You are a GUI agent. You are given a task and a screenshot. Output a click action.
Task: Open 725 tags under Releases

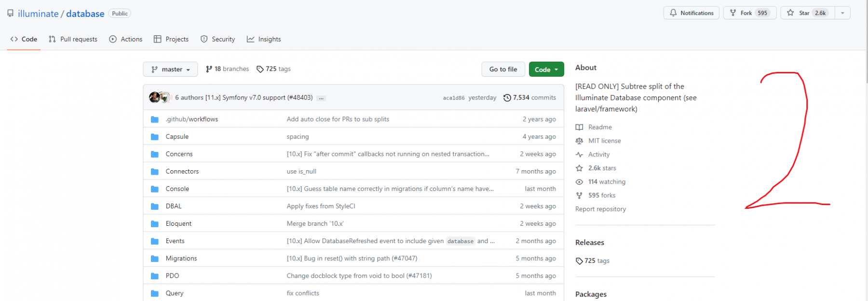tap(593, 260)
